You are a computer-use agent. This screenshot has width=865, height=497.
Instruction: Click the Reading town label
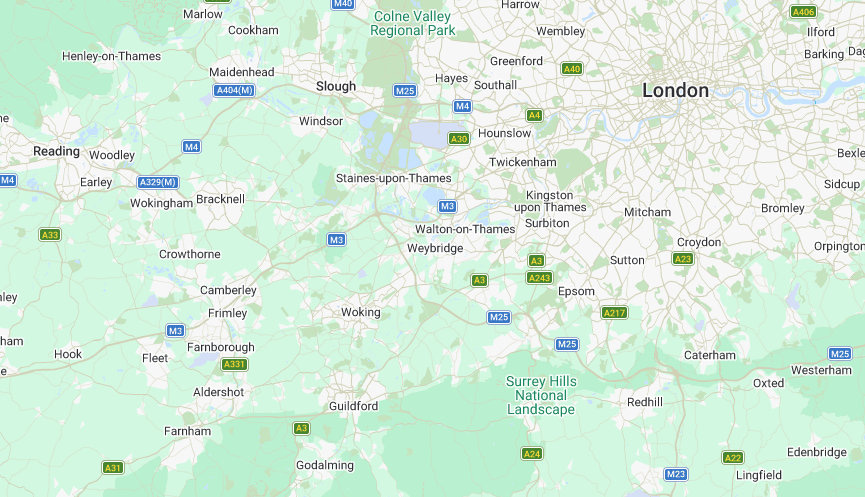(56, 151)
